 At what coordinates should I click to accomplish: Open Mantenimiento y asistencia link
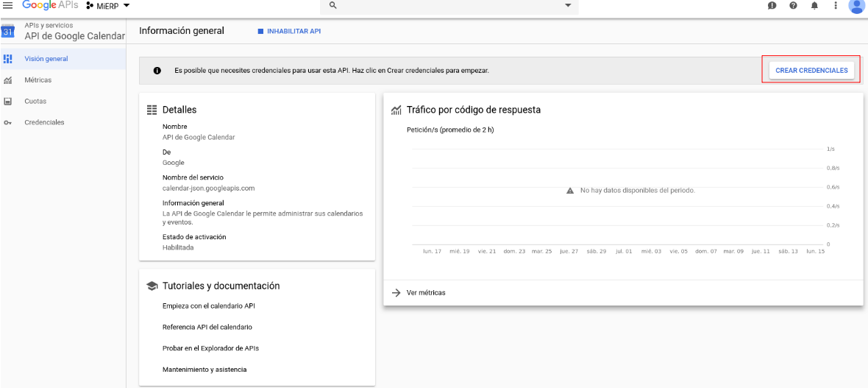204,369
